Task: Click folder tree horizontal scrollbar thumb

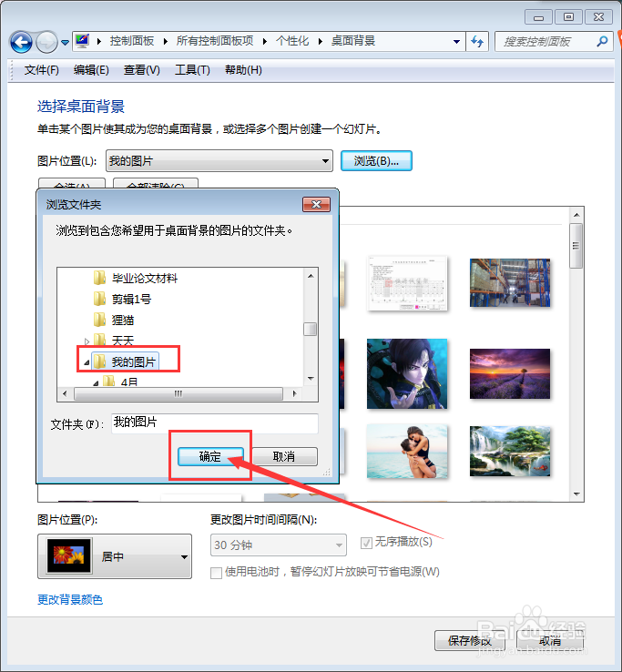Action: point(178,393)
